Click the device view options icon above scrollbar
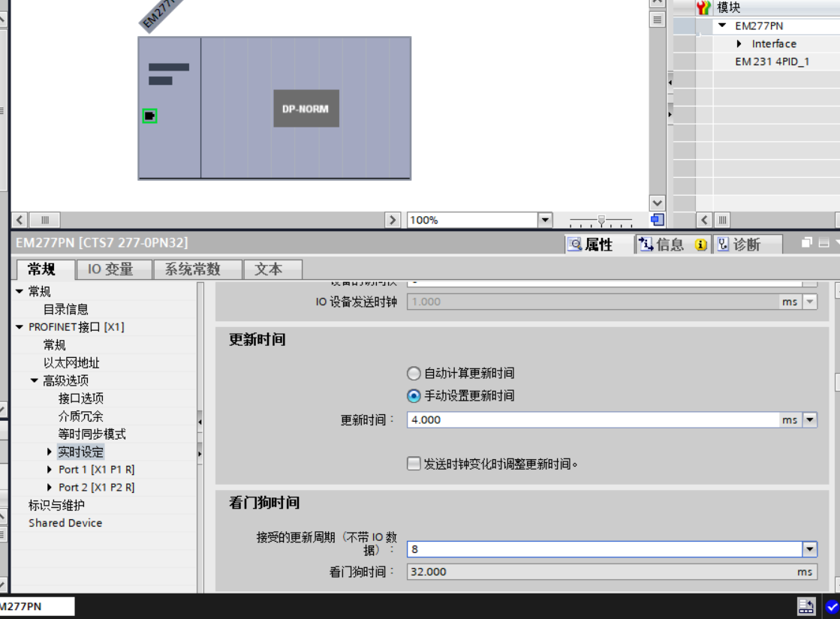Image resolution: width=840 pixels, height=619 pixels. tap(658, 20)
